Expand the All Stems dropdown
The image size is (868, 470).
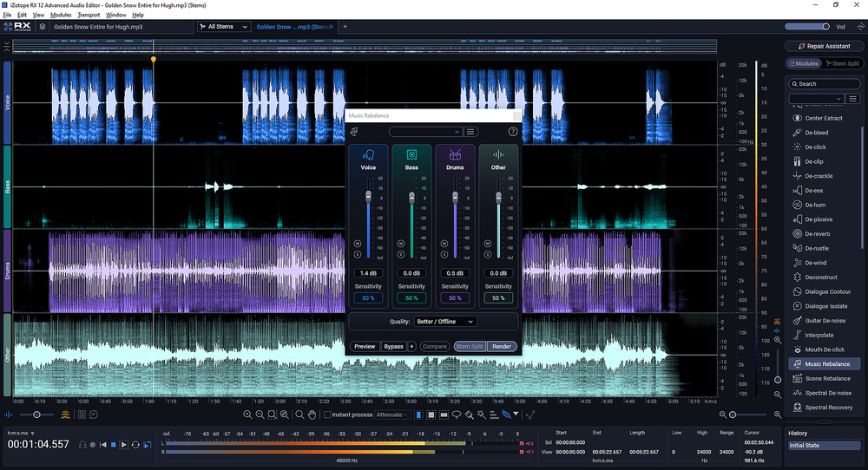224,27
